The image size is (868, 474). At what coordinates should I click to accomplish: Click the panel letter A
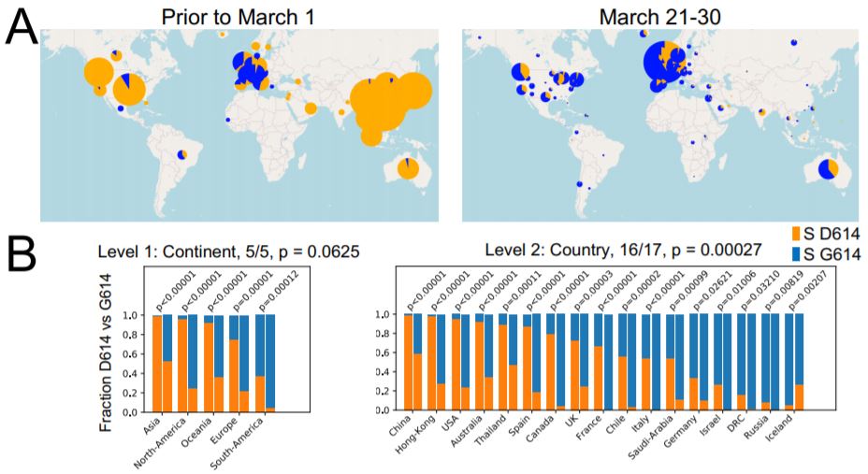click(21, 24)
